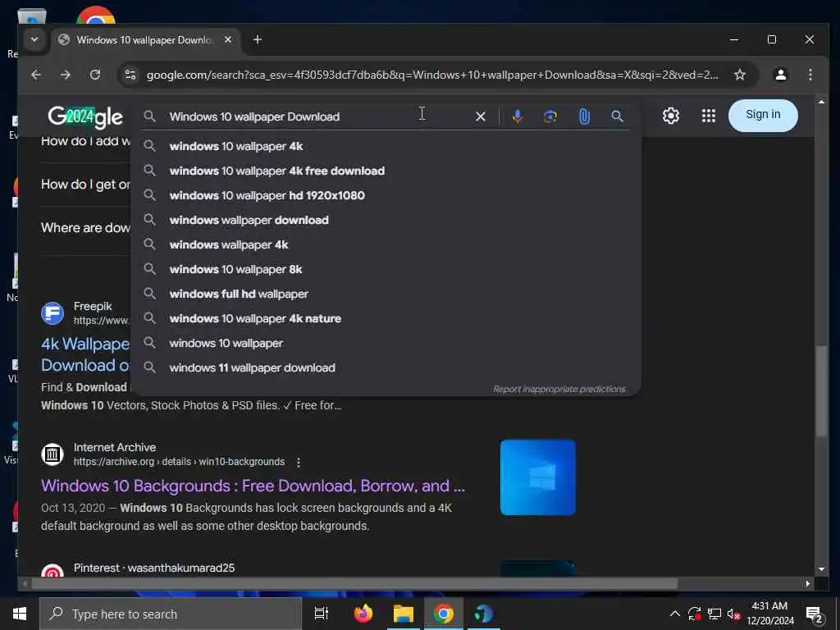The image size is (840, 630).
Task: Submit search with the blue magnifier icon
Action: (x=617, y=116)
